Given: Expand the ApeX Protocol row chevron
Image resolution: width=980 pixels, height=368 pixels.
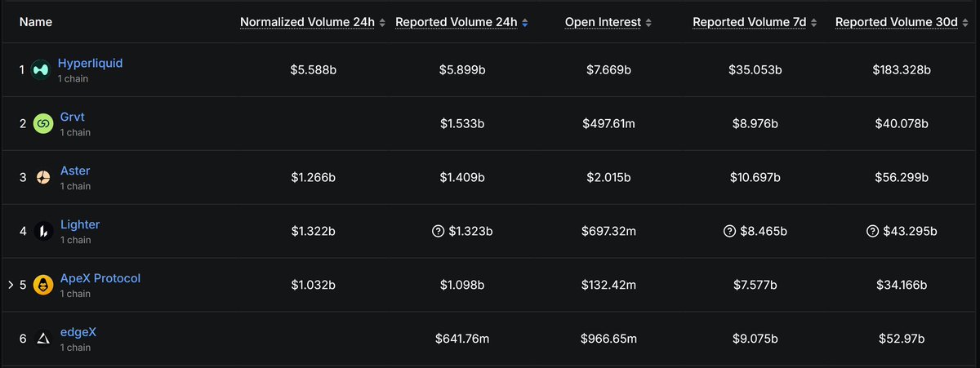Looking at the screenshot, I should point(11,286).
